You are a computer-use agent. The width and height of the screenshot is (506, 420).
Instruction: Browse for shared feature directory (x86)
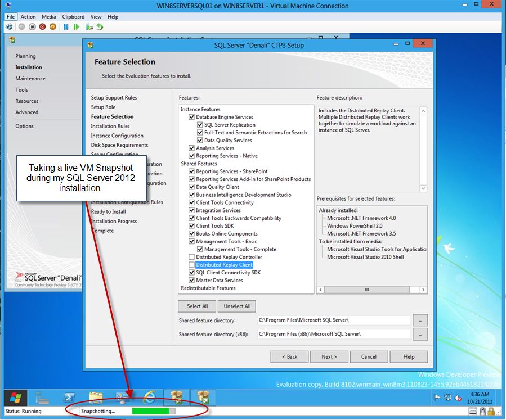click(420, 335)
